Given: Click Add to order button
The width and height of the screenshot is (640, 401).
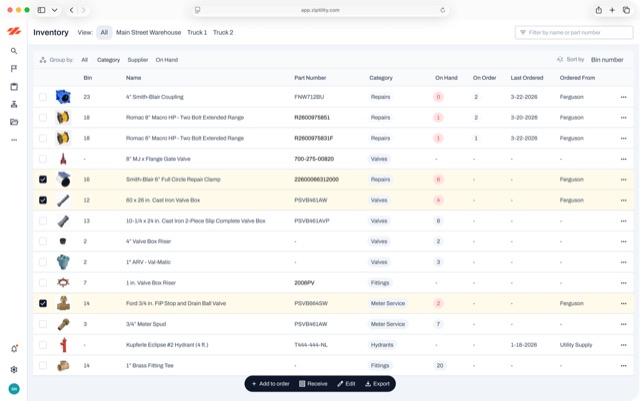Looking at the screenshot, I should [271, 384].
